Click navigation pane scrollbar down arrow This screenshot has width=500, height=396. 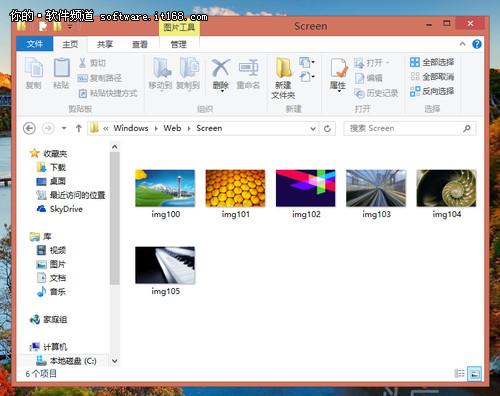115,361
